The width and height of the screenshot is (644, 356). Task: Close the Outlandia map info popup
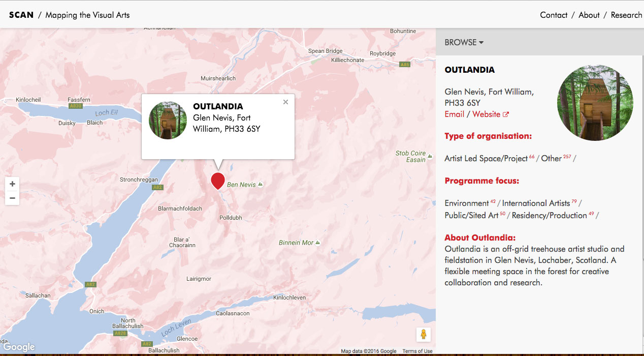(285, 102)
